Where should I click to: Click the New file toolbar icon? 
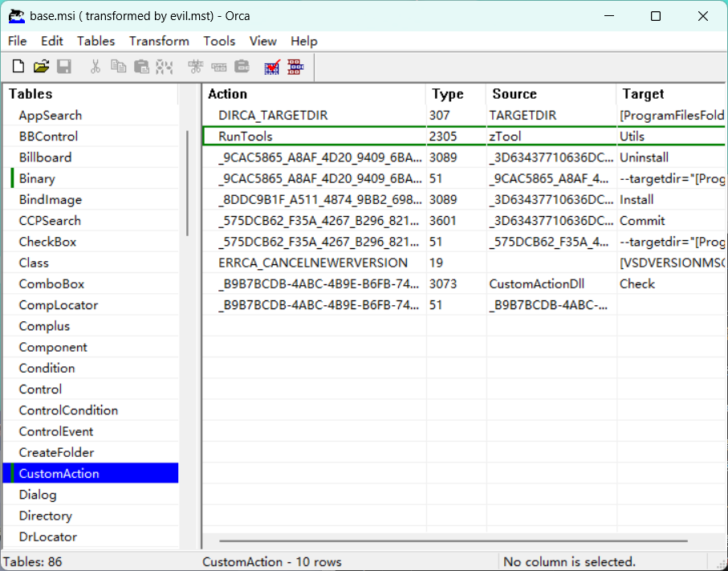pyautogui.click(x=18, y=67)
